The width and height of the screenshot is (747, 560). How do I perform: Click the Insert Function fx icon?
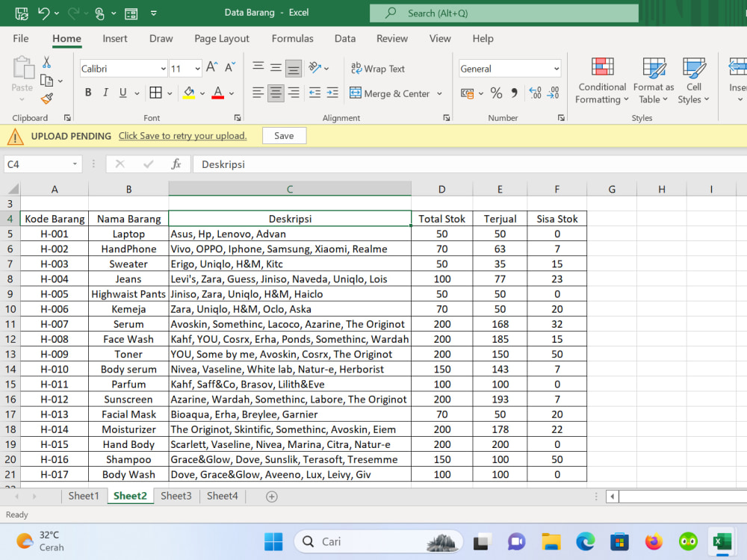click(176, 164)
